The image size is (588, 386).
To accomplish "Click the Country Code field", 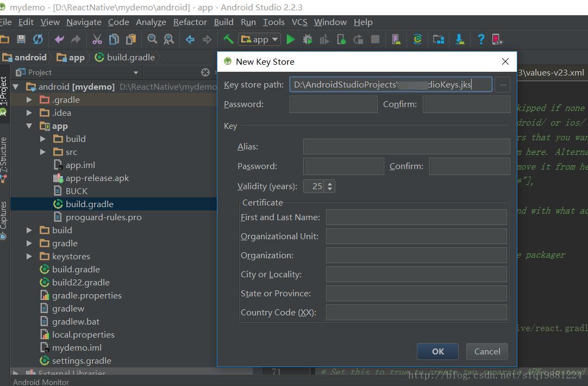I will [416, 313].
